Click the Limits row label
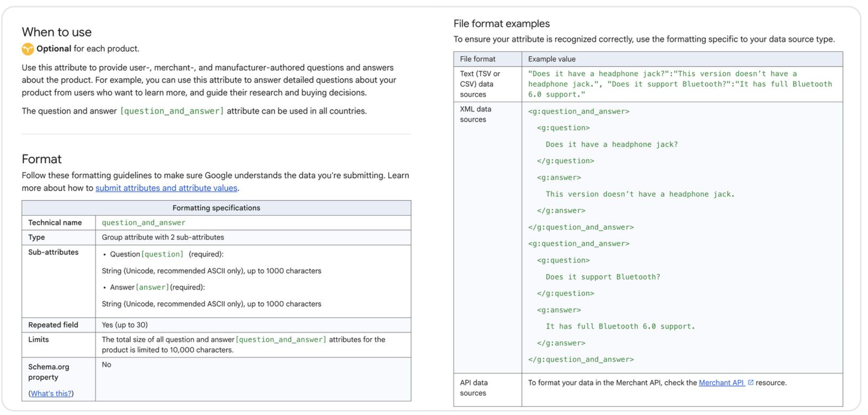Image resolution: width=868 pixels, height=415 pixels. [39, 340]
